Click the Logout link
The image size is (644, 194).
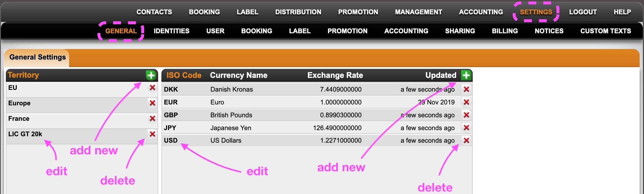(583, 12)
